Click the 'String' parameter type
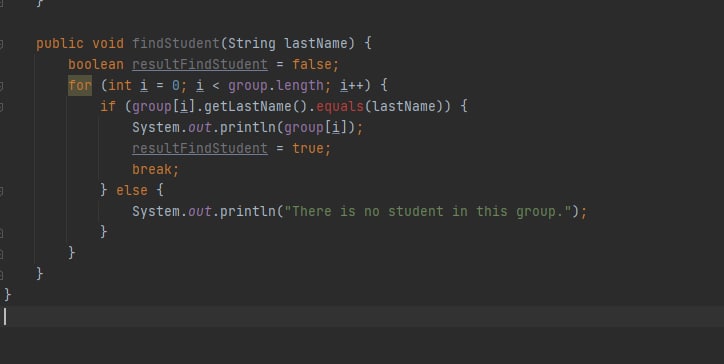This screenshot has height=364, width=724. [x=252, y=44]
